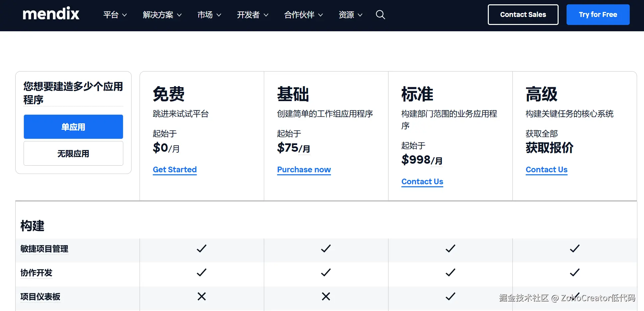644x311 pixels.
Task: Click the 协作开发 checkmark under 基础
Action: pyautogui.click(x=326, y=272)
